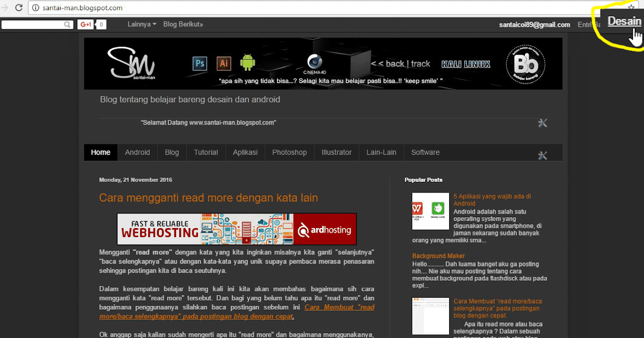Viewport: 644px width, 338px height.
Task: Open the Cinema 4D logo in the banner
Action: [314, 63]
